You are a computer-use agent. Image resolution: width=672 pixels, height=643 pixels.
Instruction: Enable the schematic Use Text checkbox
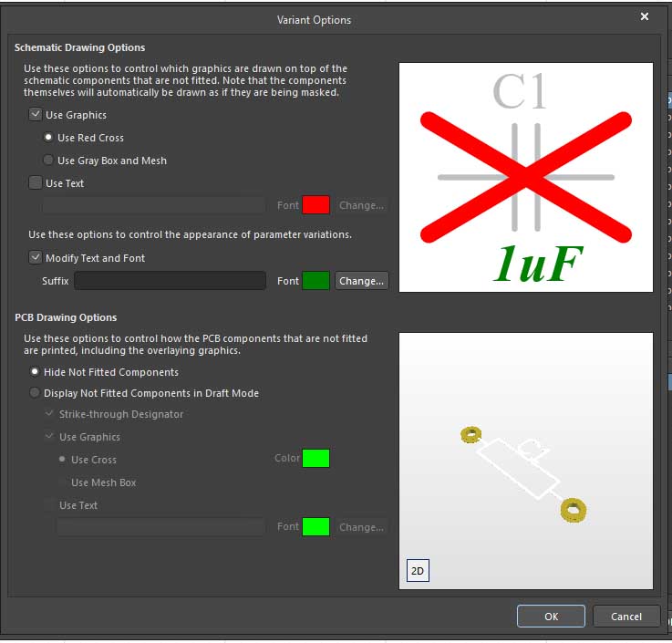click(36, 183)
